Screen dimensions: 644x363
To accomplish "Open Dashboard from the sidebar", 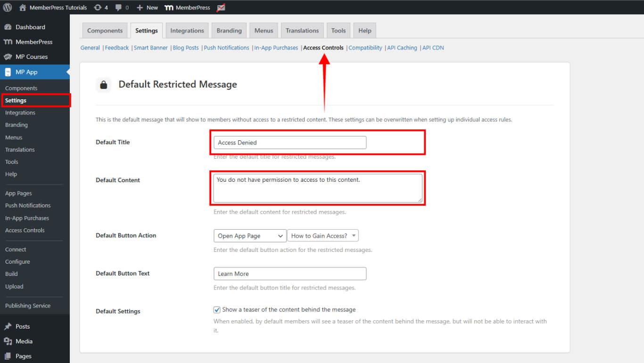I will (30, 27).
